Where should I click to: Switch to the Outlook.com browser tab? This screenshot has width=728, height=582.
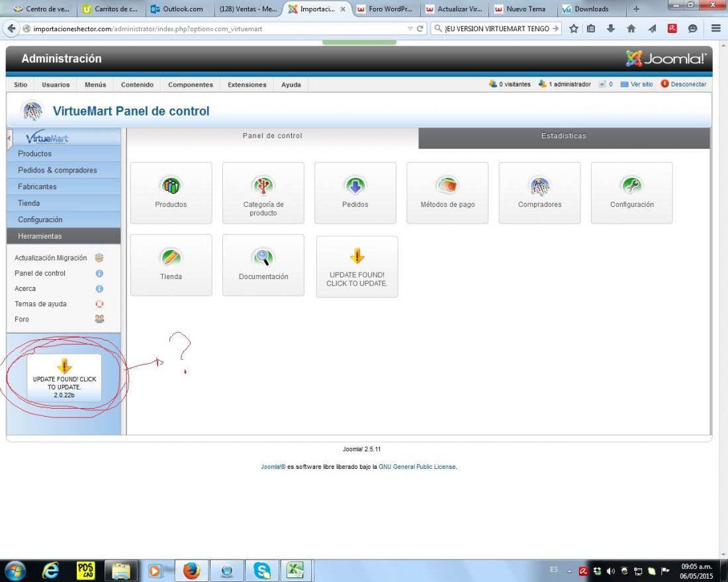(x=180, y=9)
